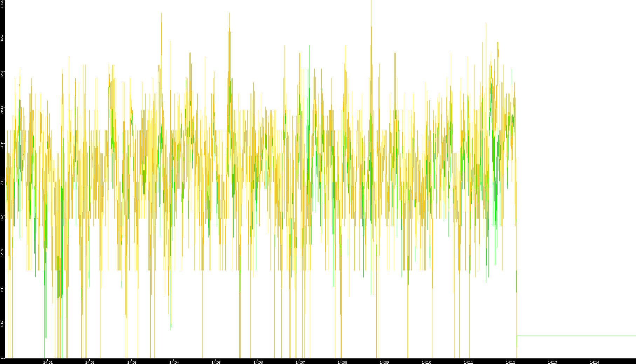
Task: Click the 812 value on vertical axis
Action: point(2,288)
